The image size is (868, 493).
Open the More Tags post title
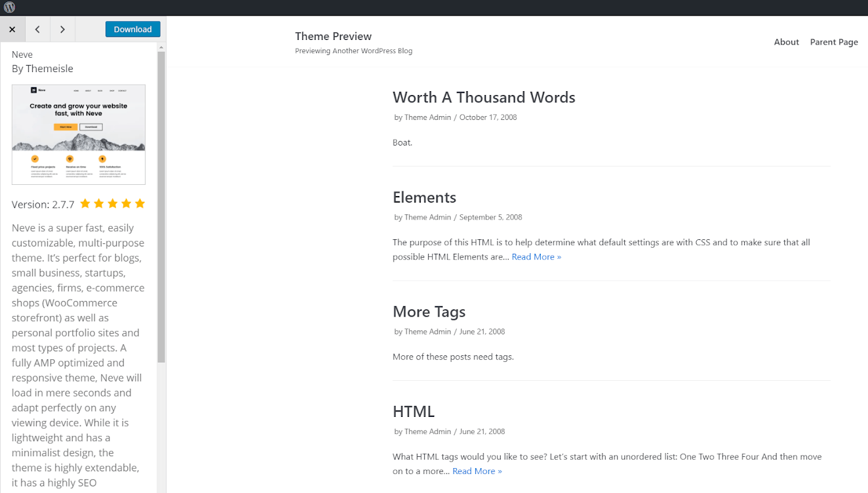pyautogui.click(x=429, y=312)
